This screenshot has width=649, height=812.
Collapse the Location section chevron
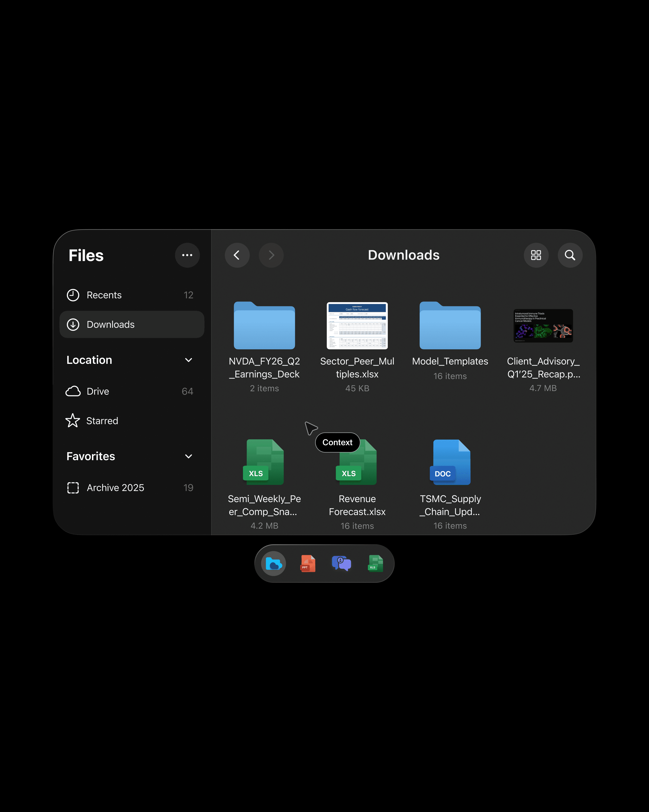click(x=189, y=360)
